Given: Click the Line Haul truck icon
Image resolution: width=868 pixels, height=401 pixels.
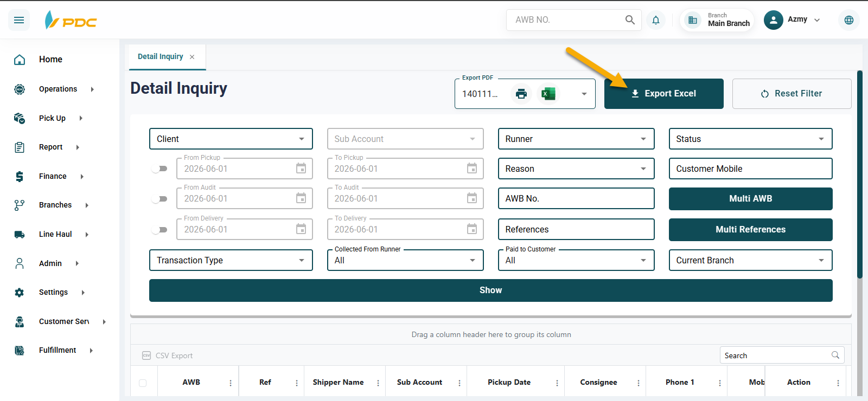Looking at the screenshot, I should click(20, 234).
